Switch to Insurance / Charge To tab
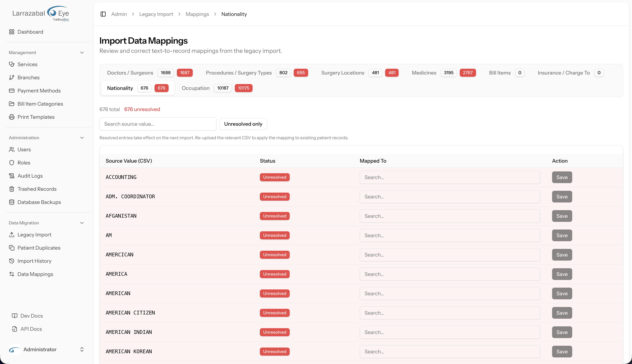Screen dimensions: 632x364 pos(570,73)
